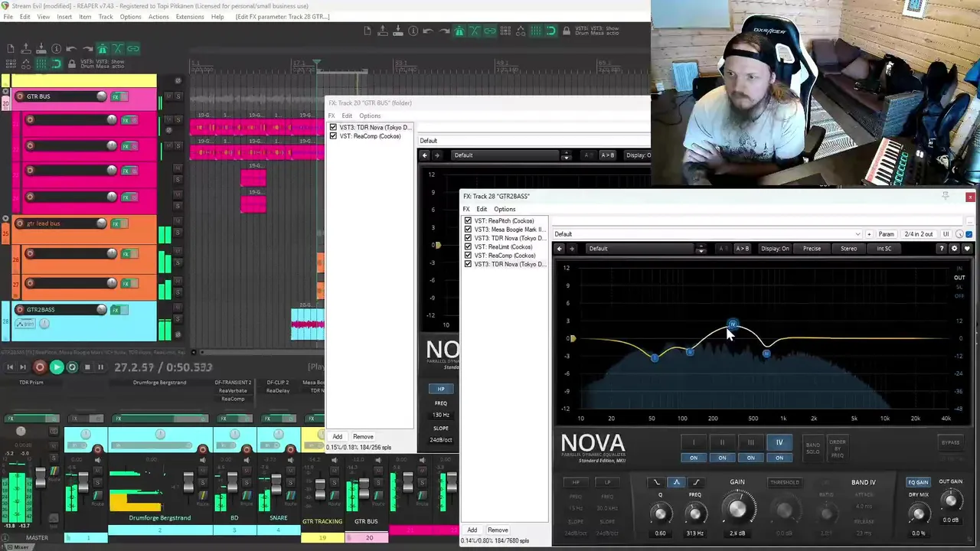Click the 313 Hz frequency value field
This screenshot has width=980, height=551.
(x=695, y=533)
